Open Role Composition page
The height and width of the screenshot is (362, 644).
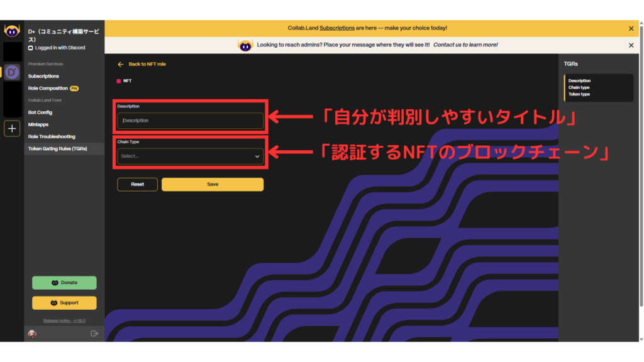pyautogui.click(x=48, y=88)
